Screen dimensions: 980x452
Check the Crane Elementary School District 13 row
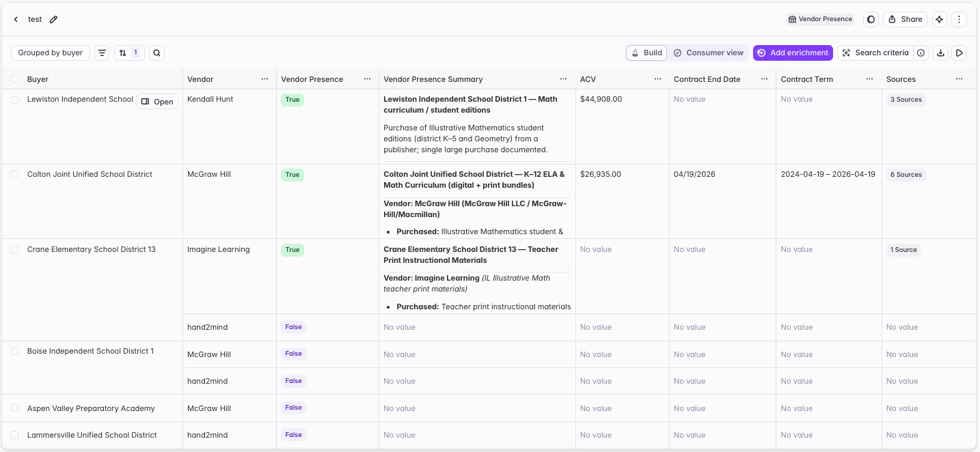(15, 250)
